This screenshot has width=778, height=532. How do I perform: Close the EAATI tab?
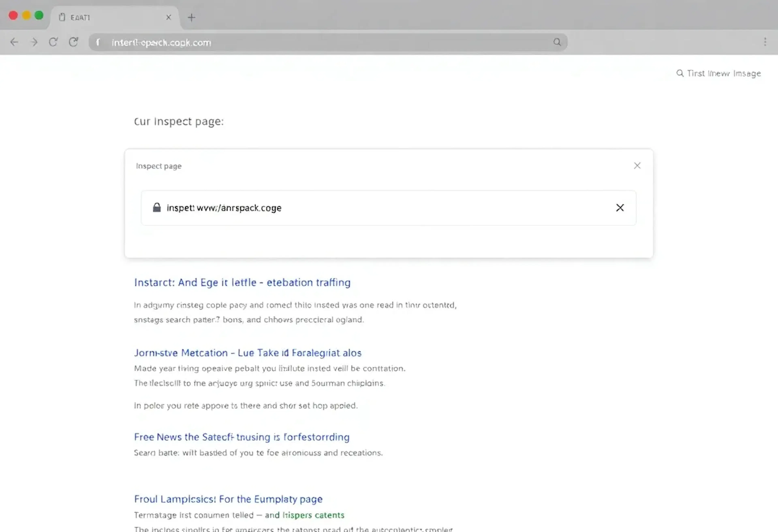tap(168, 17)
